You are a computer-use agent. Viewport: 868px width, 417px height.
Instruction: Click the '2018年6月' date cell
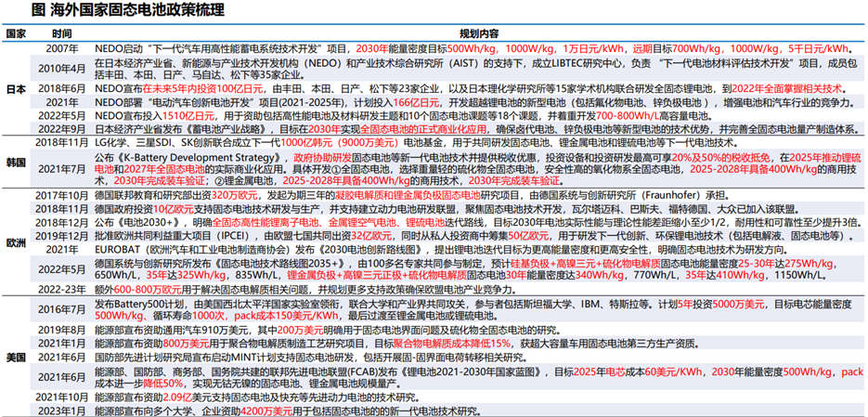tap(62, 88)
